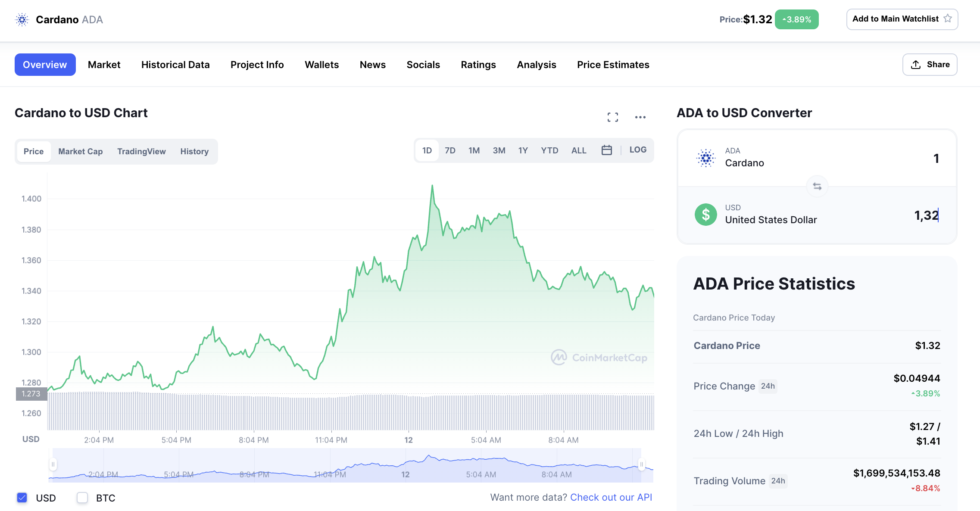Click the $0.04944 price change value
This screenshot has width=980, height=511.
pyautogui.click(x=917, y=378)
